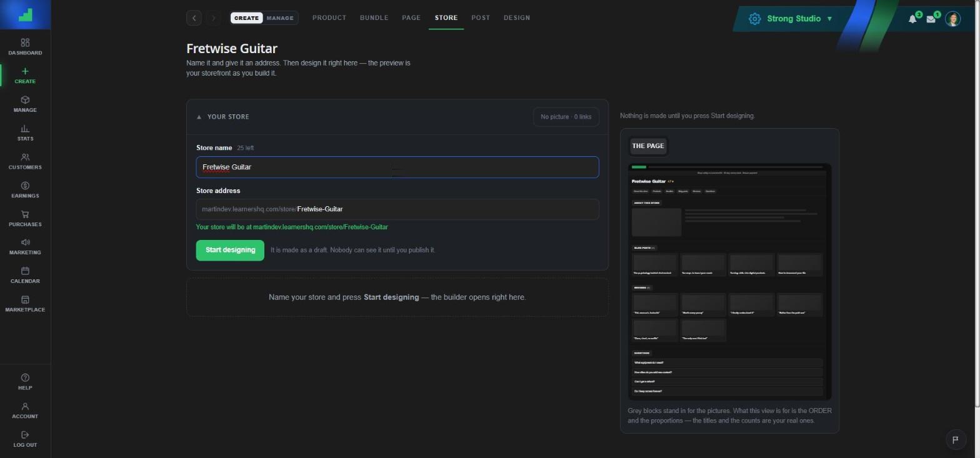
Task: Open Purchases from the sidebar
Action: [25, 219]
